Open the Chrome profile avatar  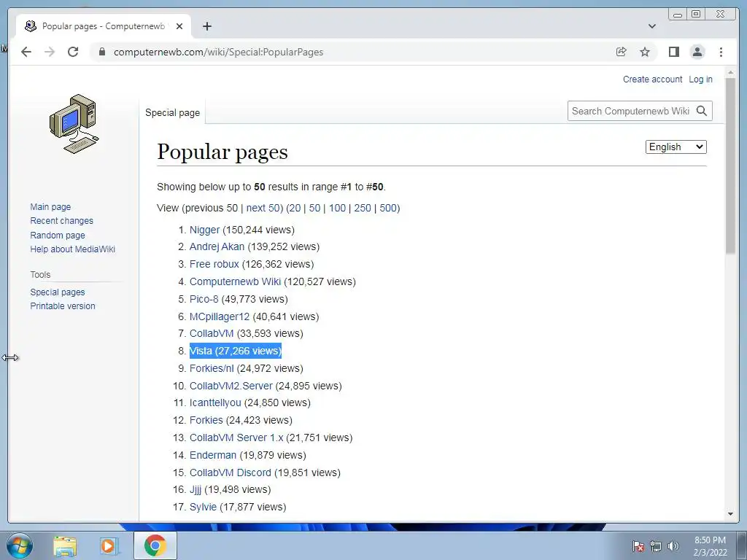tap(697, 52)
